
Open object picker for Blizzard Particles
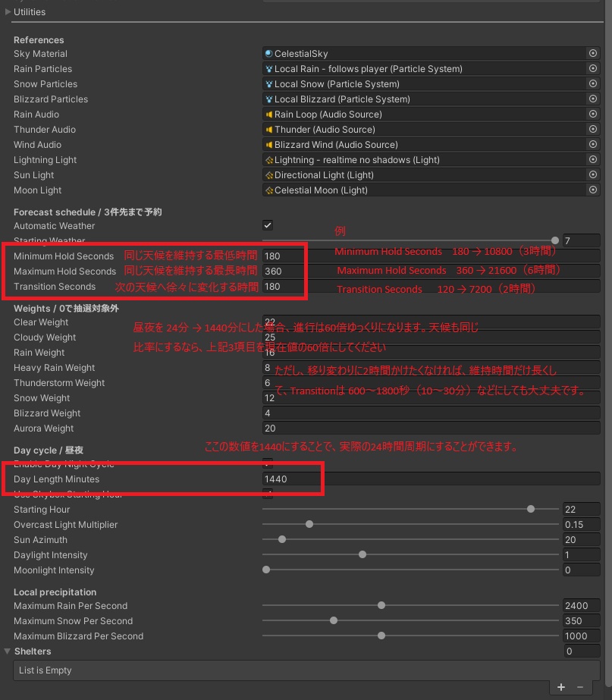593,99
